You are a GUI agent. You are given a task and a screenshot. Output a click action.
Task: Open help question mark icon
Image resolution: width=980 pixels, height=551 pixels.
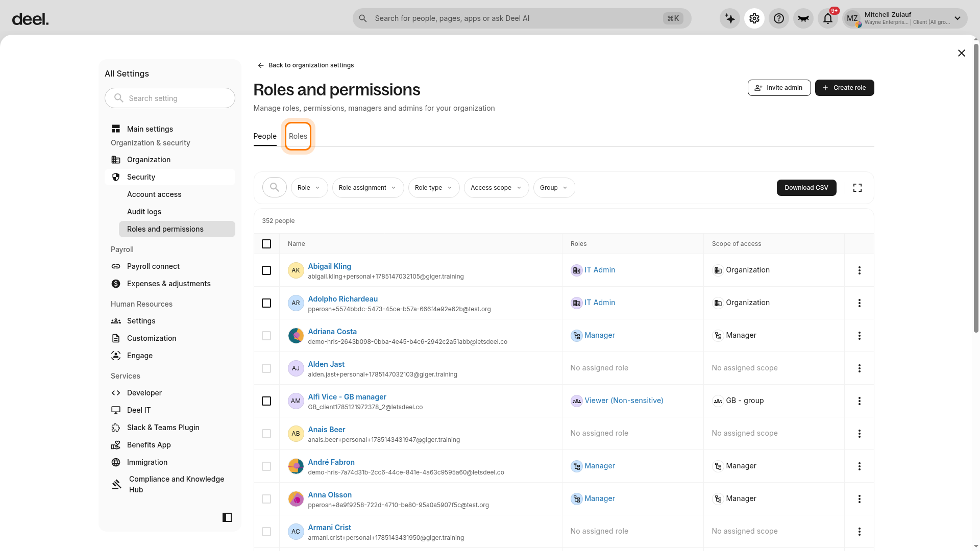779,18
